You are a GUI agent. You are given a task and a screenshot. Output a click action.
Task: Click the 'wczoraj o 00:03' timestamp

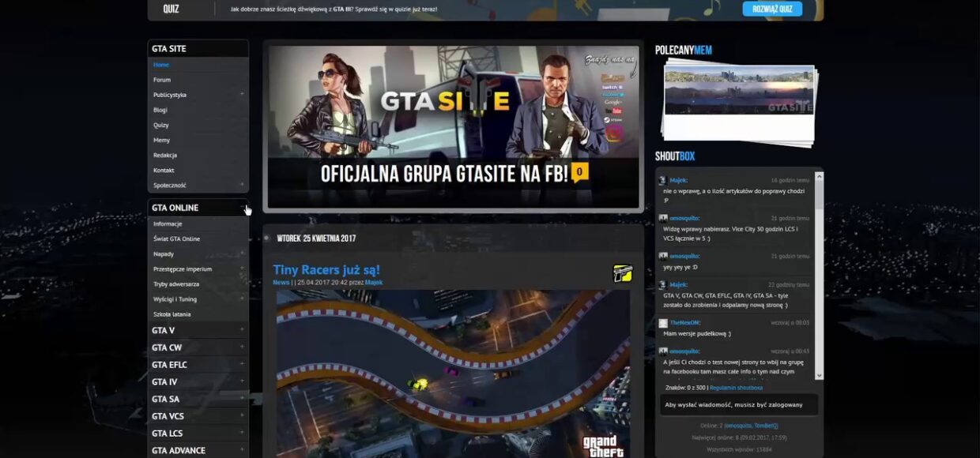(x=790, y=322)
